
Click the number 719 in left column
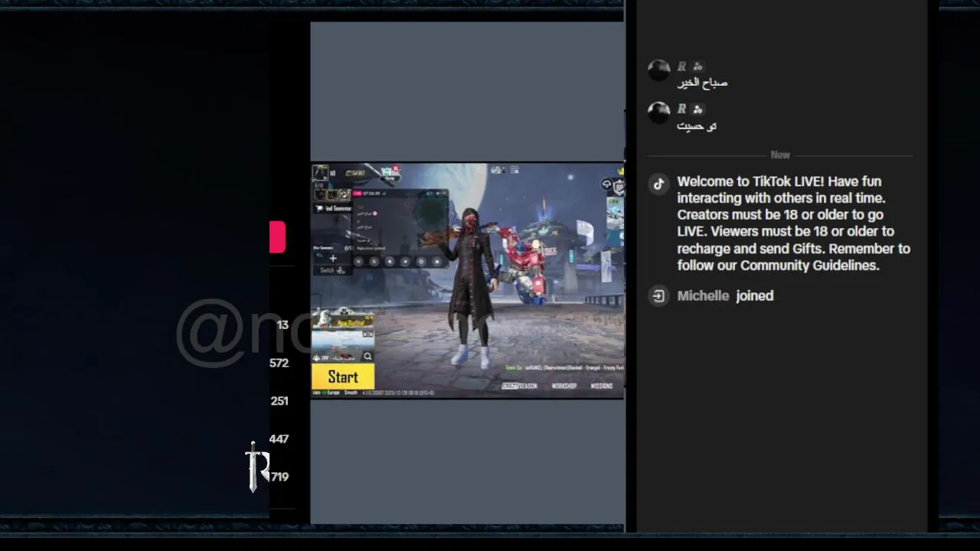coord(279,477)
